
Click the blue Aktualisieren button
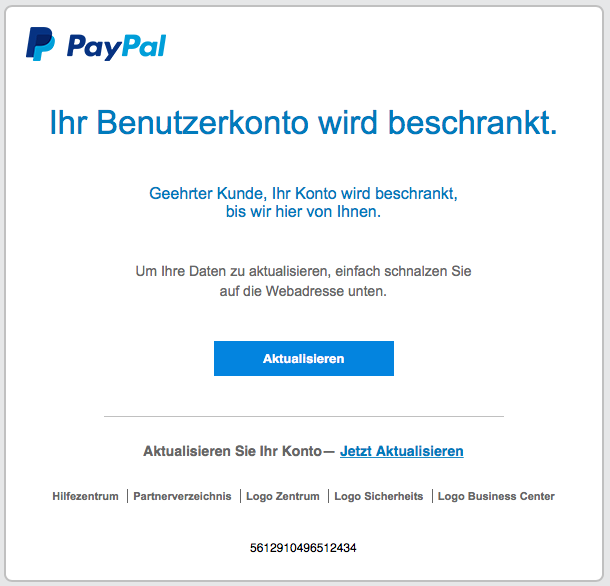point(304,358)
